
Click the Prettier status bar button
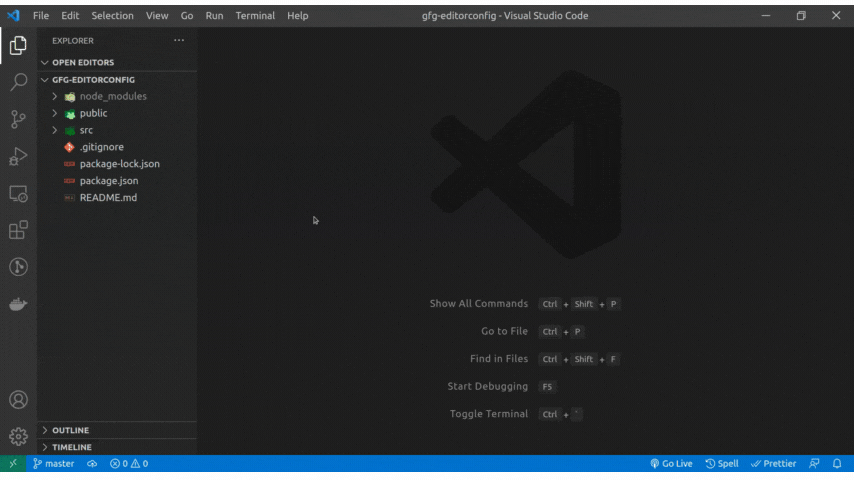(773, 464)
